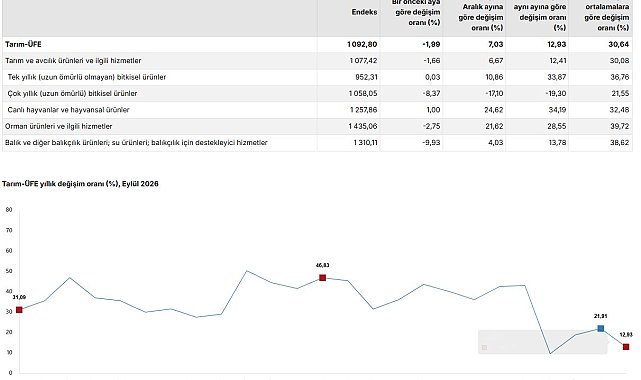Click the annual change value 34,19

pos(557,110)
